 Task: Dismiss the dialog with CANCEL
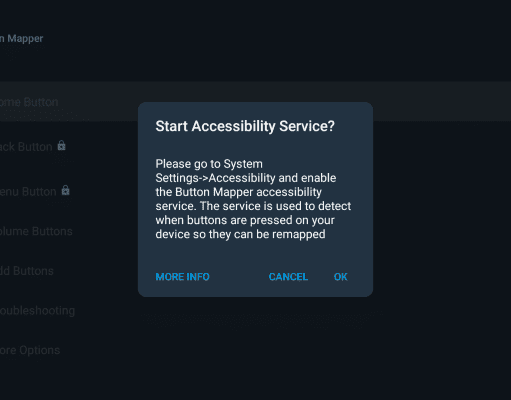click(x=288, y=277)
